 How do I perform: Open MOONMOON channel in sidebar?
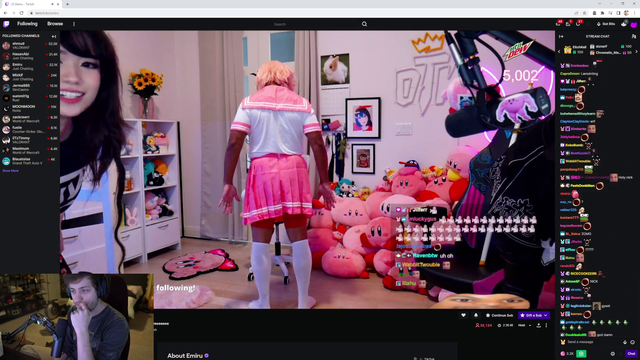pyautogui.click(x=30, y=109)
